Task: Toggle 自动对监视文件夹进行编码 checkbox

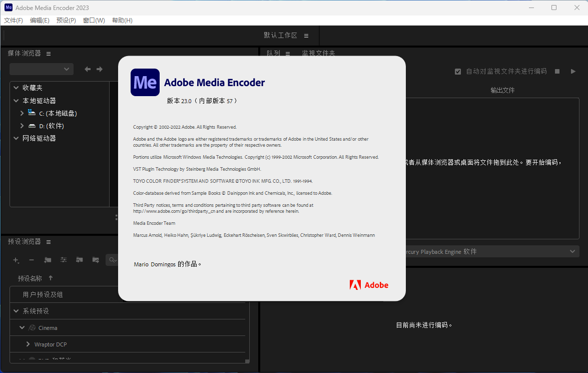Action: (458, 71)
